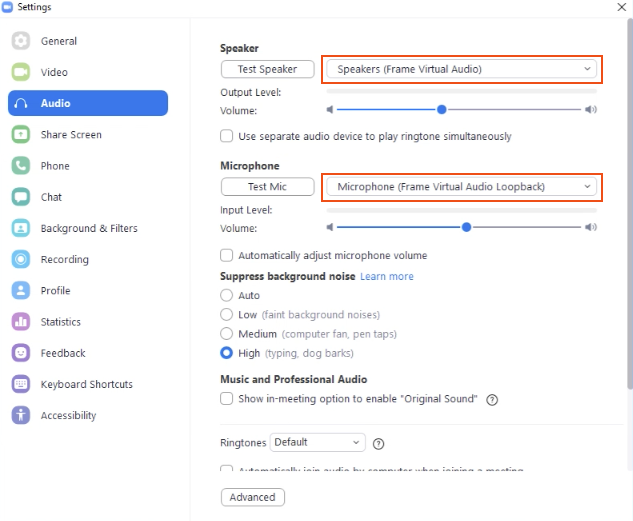Select the Share Screen sidebar icon
This screenshot has height=521, width=633.
click(21, 135)
